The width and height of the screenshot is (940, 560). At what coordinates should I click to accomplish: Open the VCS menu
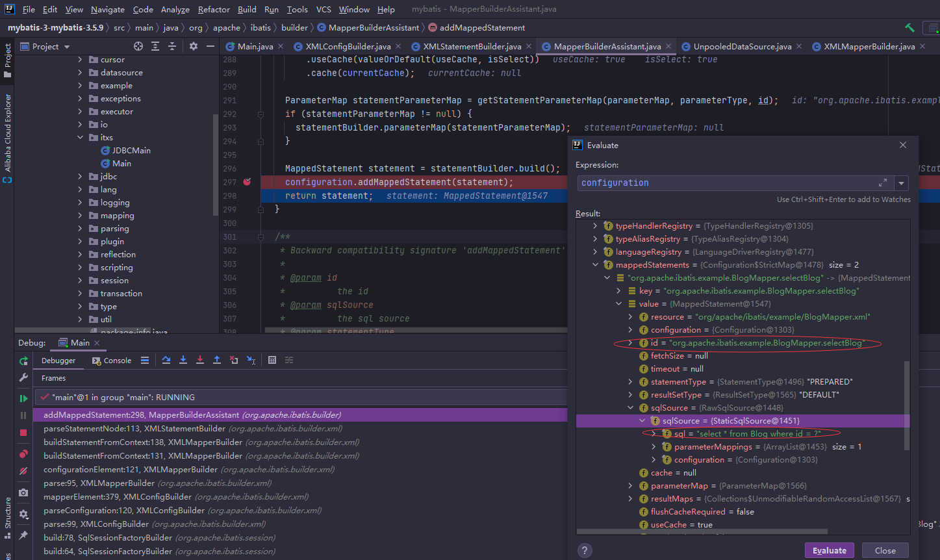click(324, 9)
